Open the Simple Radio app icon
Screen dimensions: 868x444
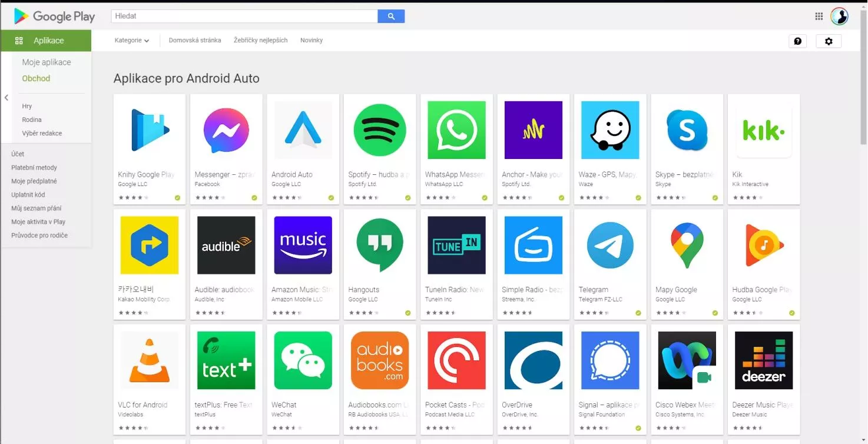click(x=534, y=246)
